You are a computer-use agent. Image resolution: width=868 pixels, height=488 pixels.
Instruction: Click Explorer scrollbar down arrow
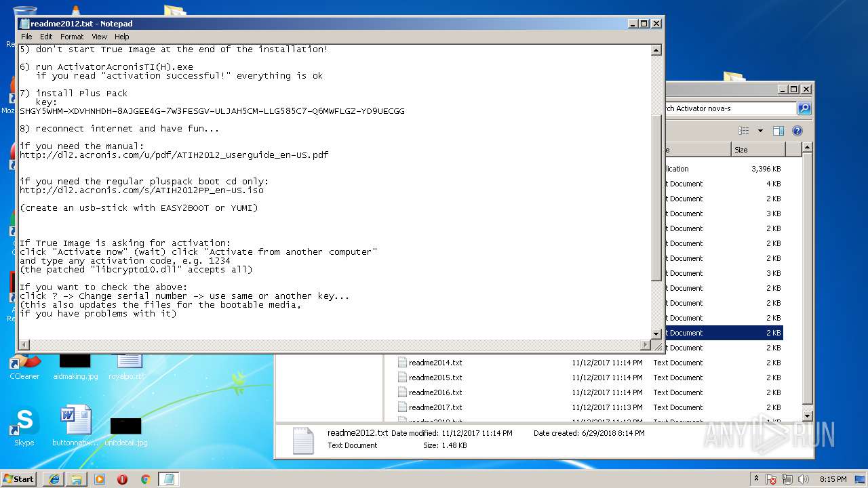(x=807, y=415)
